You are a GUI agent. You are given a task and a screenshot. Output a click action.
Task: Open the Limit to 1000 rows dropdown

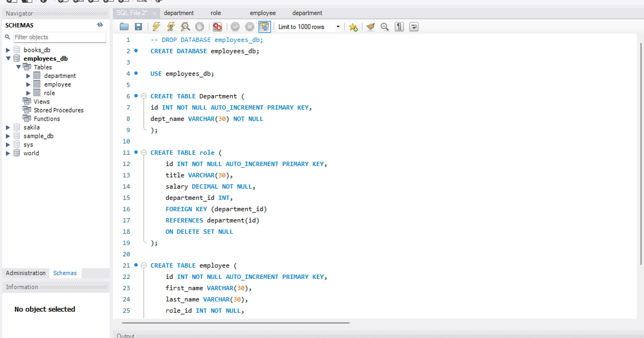(x=338, y=27)
